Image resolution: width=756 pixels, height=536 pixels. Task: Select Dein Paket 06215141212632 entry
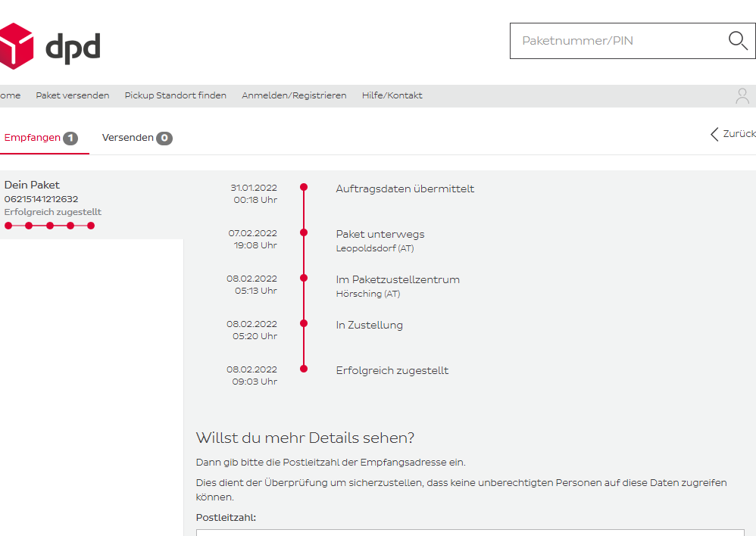tap(53, 198)
